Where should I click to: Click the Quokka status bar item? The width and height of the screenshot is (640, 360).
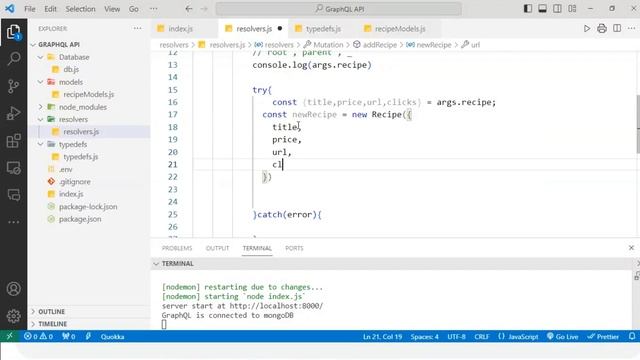(112, 336)
